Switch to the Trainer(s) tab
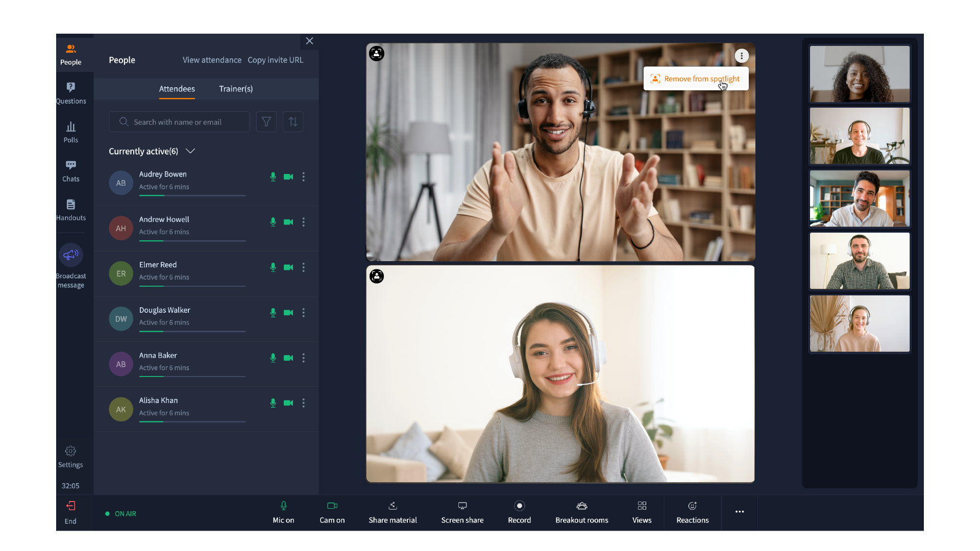The height and width of the screenshot is (551, 980). coord(236,89)
